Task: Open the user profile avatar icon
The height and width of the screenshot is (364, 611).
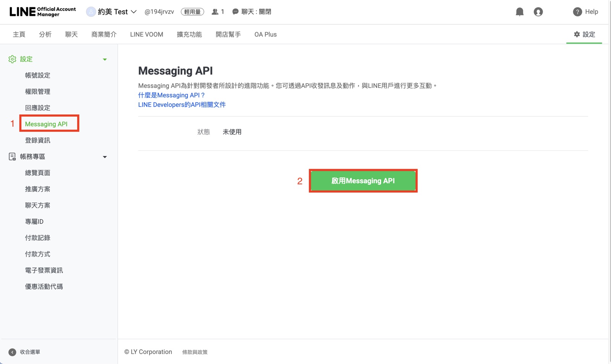Action: coord(538,12)
